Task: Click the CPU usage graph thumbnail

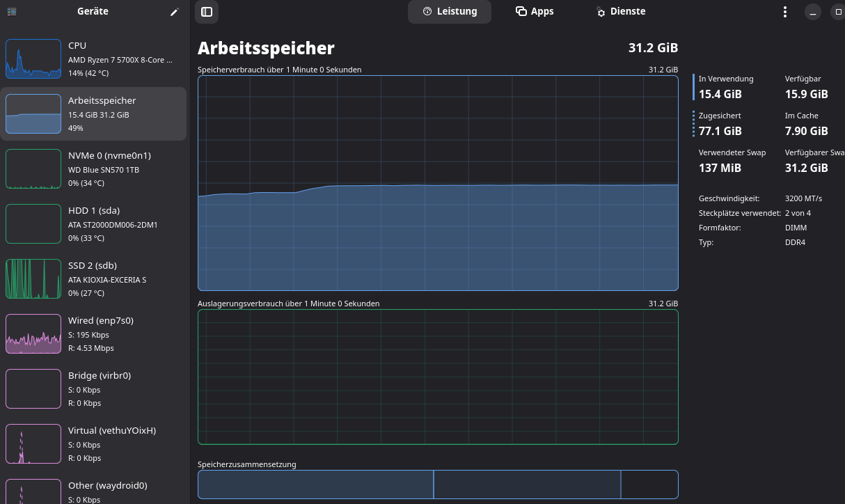Action: [33, 58]
